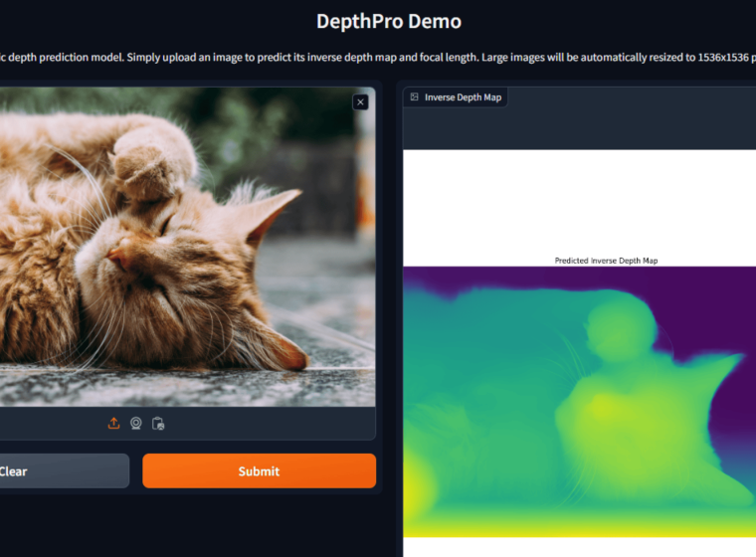756x557 pixels.
Task: Click the image icon beside Inverse Depth Map
Action: (414, 97)
